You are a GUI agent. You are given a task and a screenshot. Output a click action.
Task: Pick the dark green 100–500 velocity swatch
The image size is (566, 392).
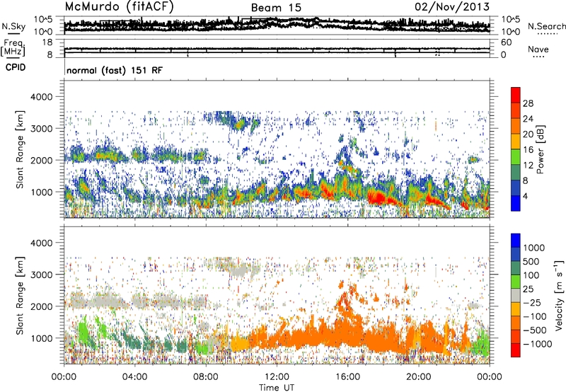tap(516, 268)
